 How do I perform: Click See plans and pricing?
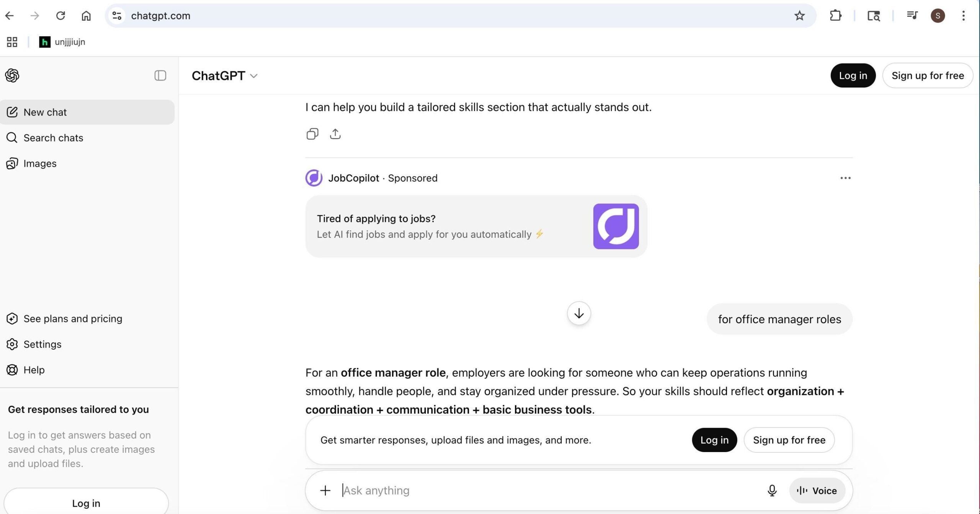click(73, 319)
